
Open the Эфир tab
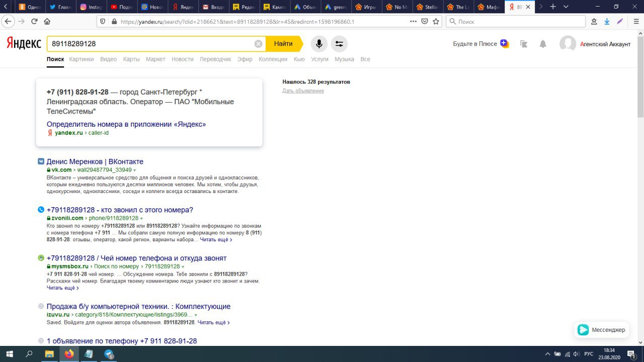(245, 59)
